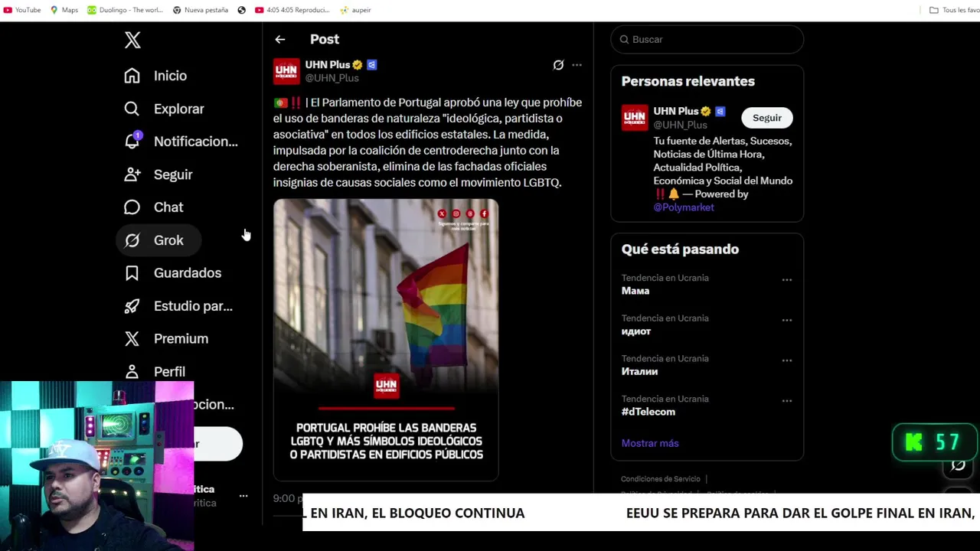980x551 pixels.
Task: Open the aupeir bookmark
Action: [x=356, y=10]
